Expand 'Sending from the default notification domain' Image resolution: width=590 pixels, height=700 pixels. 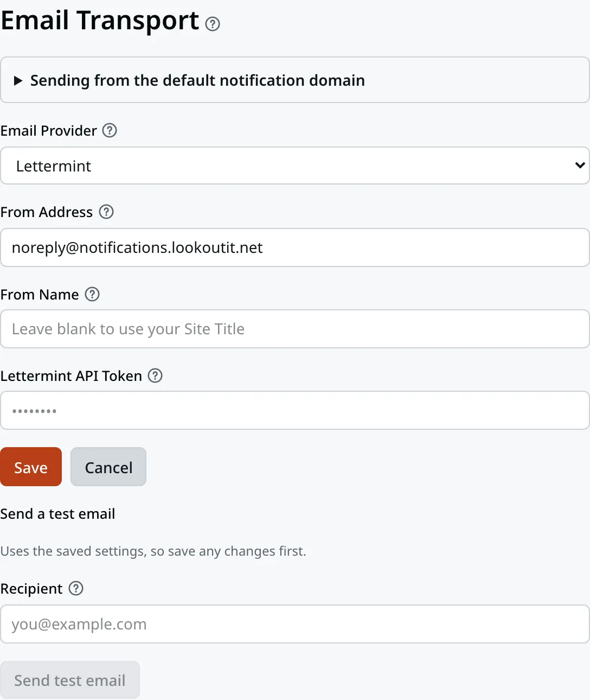point(295,80)
